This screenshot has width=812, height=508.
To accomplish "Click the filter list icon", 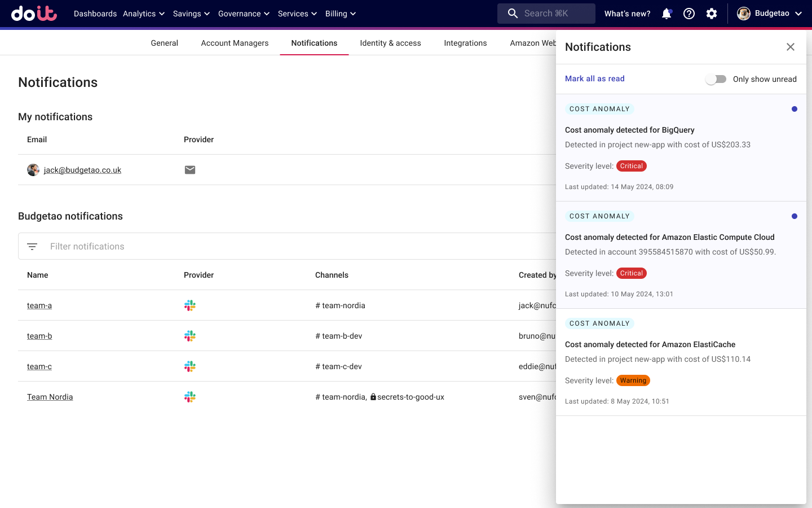I will pyautogui.click(x=32, y=247).
